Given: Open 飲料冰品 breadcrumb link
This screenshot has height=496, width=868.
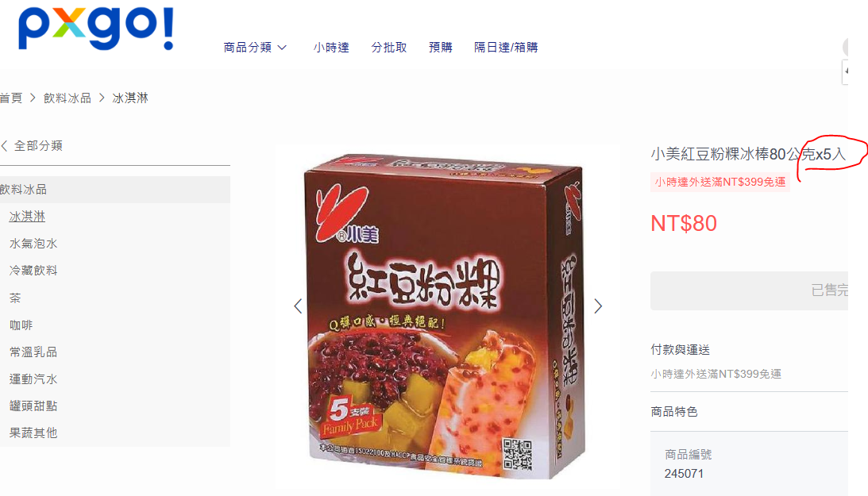Looking at the screenshot, I should pyautogui.click(x=67, y=98).
